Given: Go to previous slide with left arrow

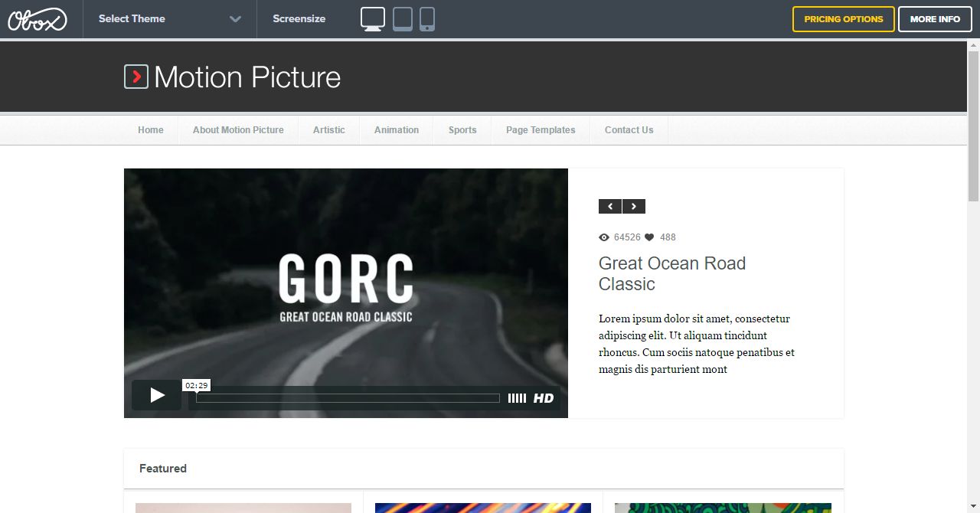Looking at the screenshot, I should coord(610,206).
